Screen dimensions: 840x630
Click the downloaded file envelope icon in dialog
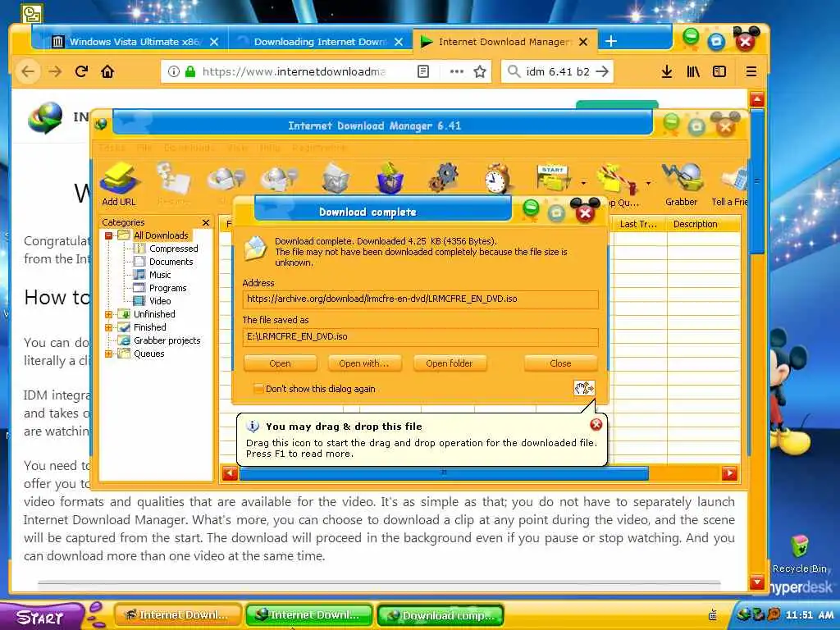tap(256, 249)
